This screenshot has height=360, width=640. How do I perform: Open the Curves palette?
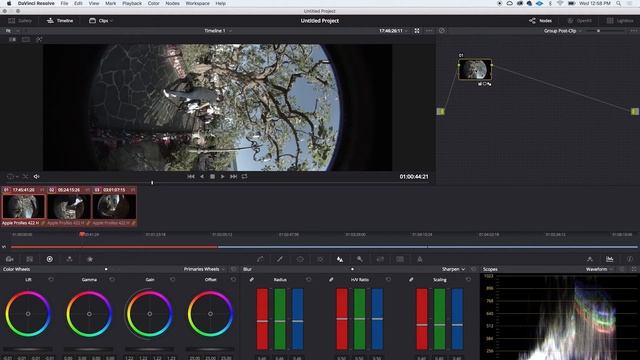pos(260,259)
